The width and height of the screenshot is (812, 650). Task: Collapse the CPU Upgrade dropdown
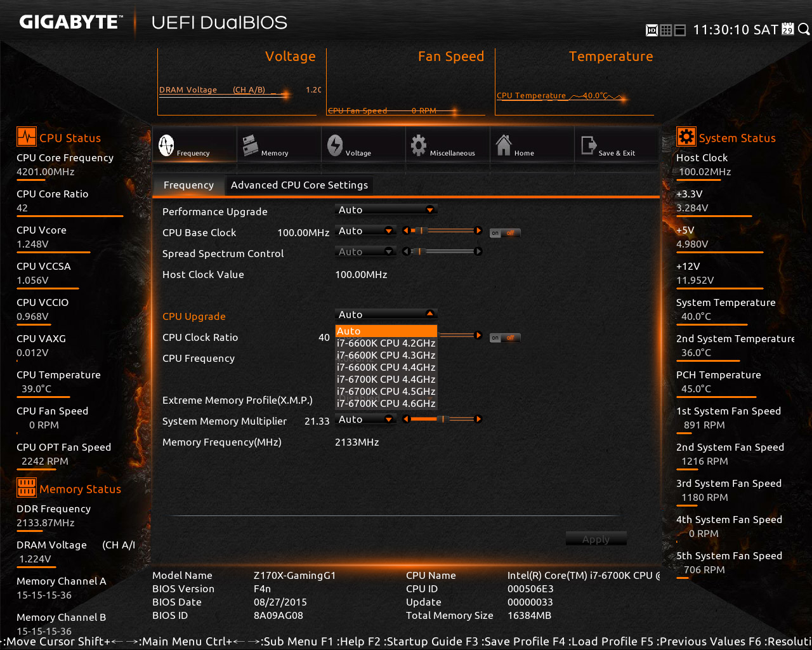click(x=386, y=314)
